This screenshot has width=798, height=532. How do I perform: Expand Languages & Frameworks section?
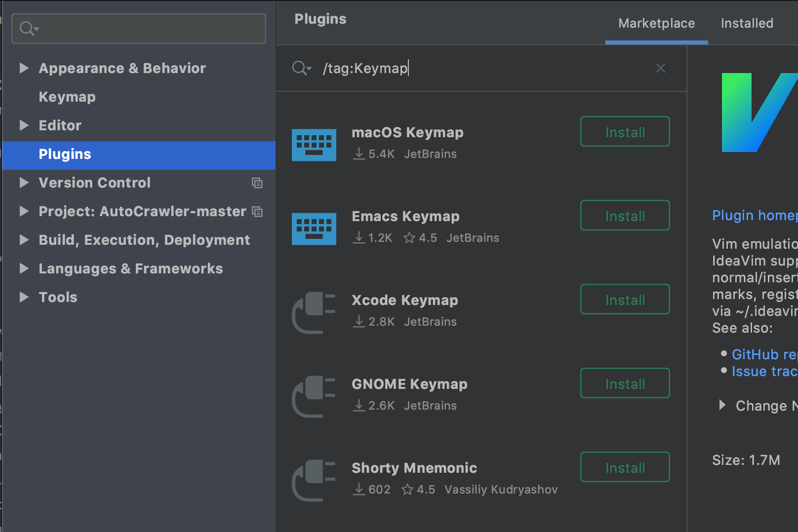[x=24, y=268]
